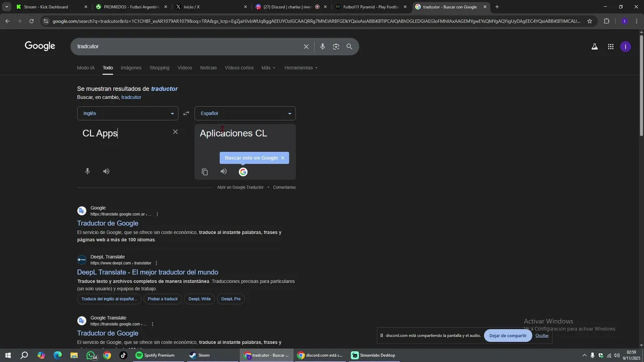Search translation with Google G icon
Viewport: 644px width, 362px height.
click(x=243, y=172)
